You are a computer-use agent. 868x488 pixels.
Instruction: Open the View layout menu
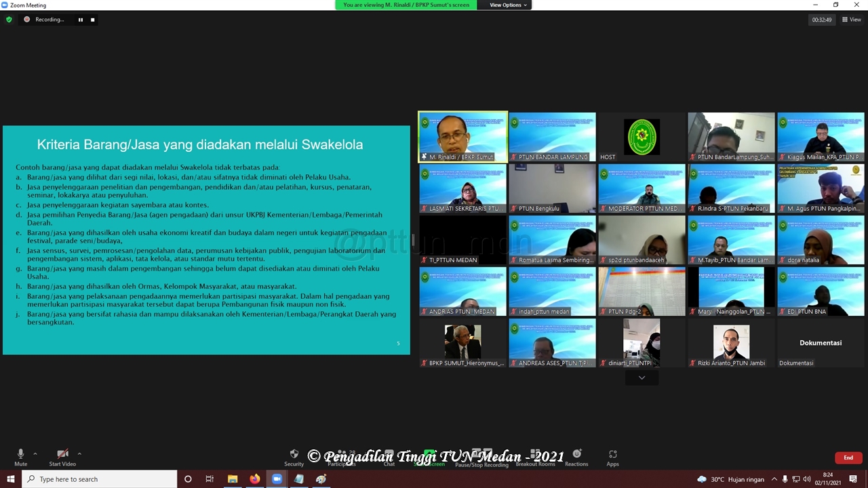[851, 20]
